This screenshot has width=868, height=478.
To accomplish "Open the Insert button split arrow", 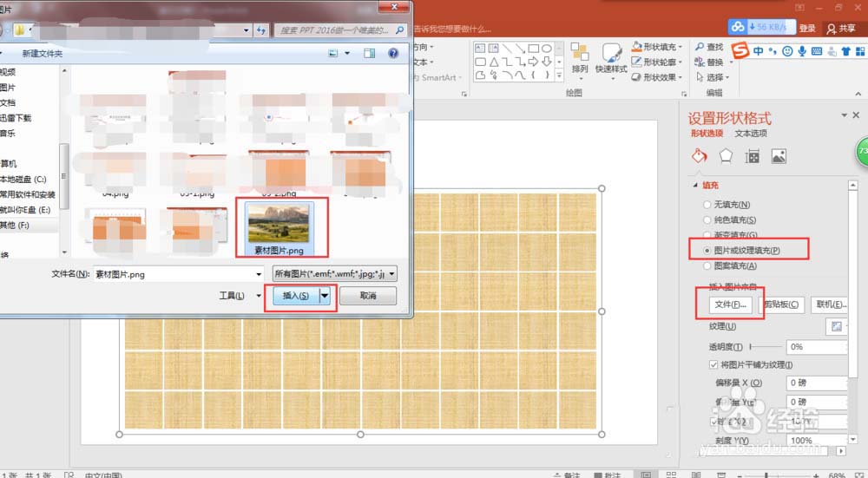I will tap(325, 296).
